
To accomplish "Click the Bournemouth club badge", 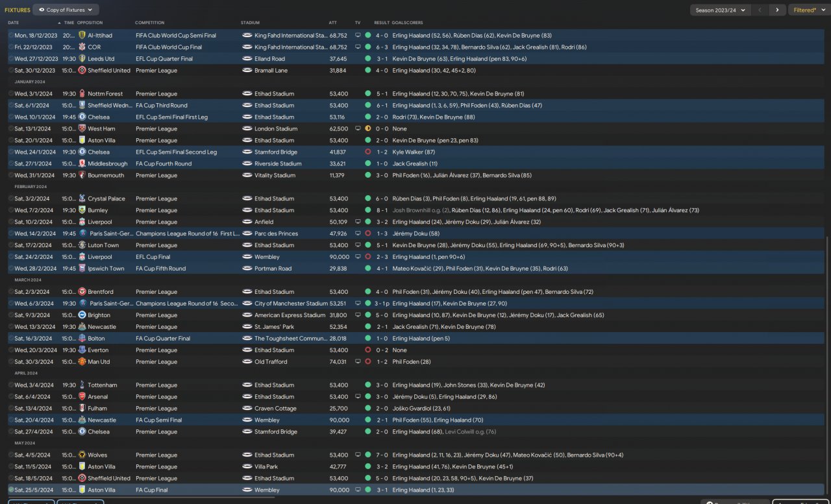I will 82,176.
